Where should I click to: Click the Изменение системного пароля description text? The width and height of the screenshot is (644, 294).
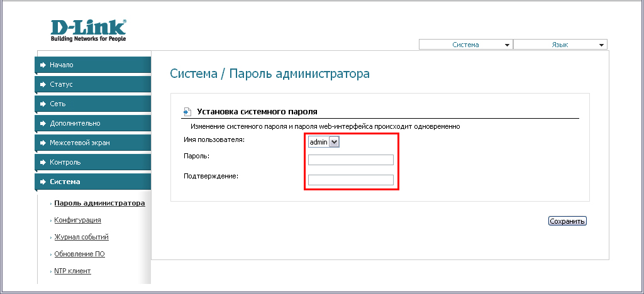tap(325, 126)
